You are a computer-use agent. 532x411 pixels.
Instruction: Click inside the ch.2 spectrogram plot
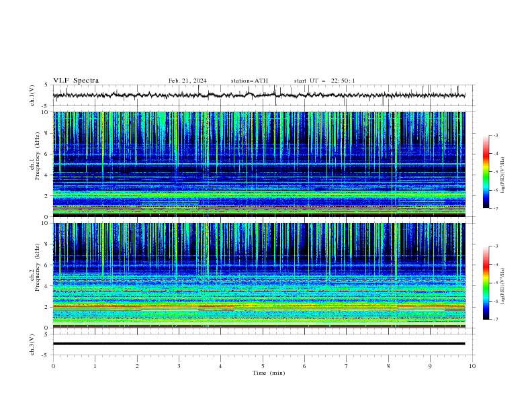(259, 275)
